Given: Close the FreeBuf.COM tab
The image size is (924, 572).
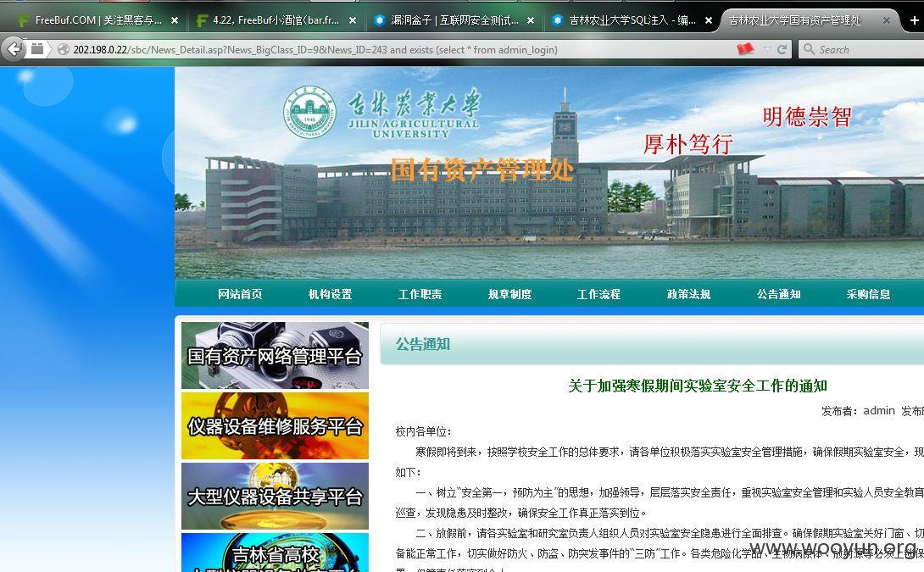Looking at the screenshot, I should tap(175, 20).
